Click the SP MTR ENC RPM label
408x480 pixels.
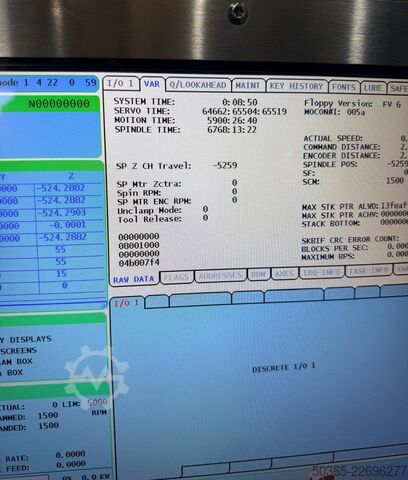click(x=154, y=202)
